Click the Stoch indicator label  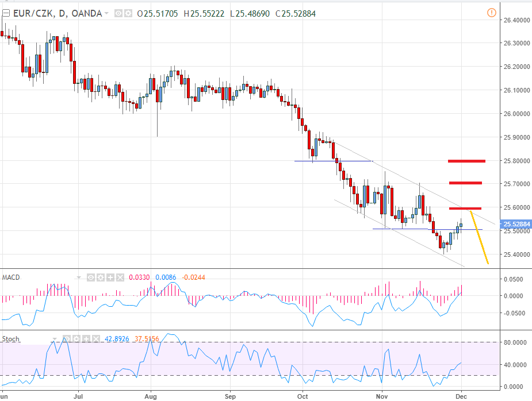(10, 339)
